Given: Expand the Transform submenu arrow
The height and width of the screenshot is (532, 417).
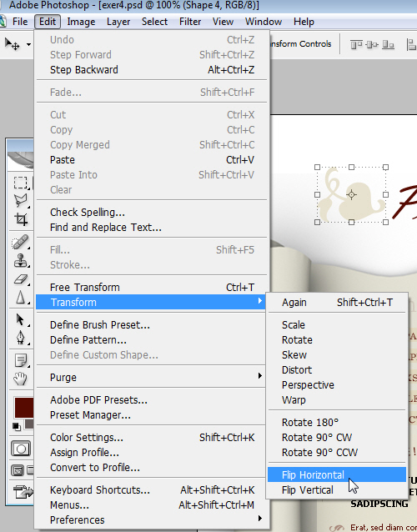Looking at the screenshot, I should pyautogui.click(x=260, y=301).
